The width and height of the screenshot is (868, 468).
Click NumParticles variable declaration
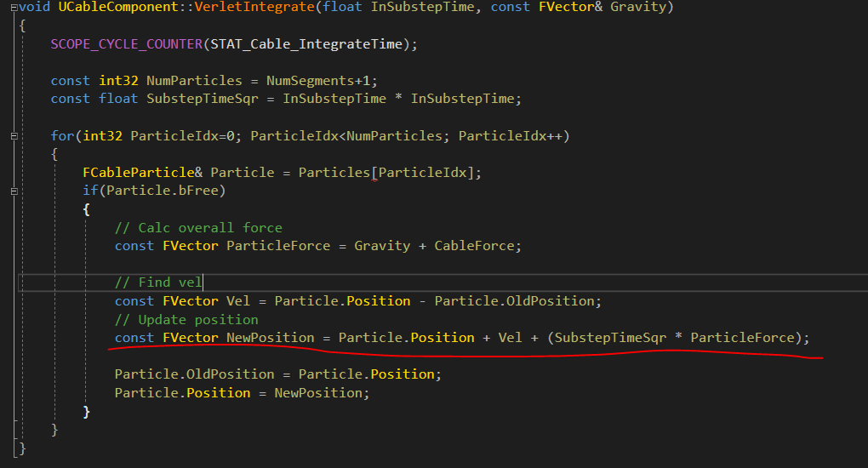tap(194, 81)
